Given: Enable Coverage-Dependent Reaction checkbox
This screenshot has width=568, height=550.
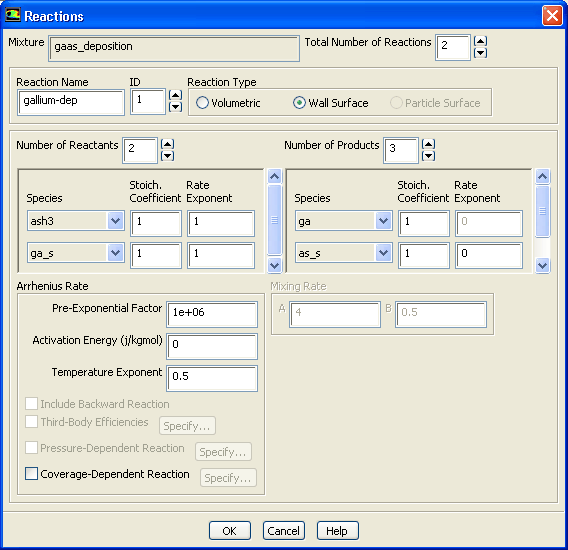Looking at the screenshot, I should pos(31,474).
